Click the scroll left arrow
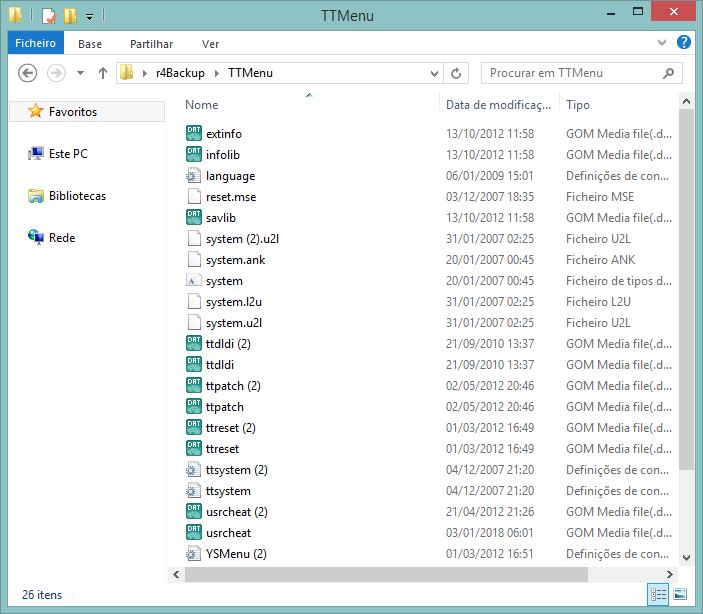 [176, 574]
